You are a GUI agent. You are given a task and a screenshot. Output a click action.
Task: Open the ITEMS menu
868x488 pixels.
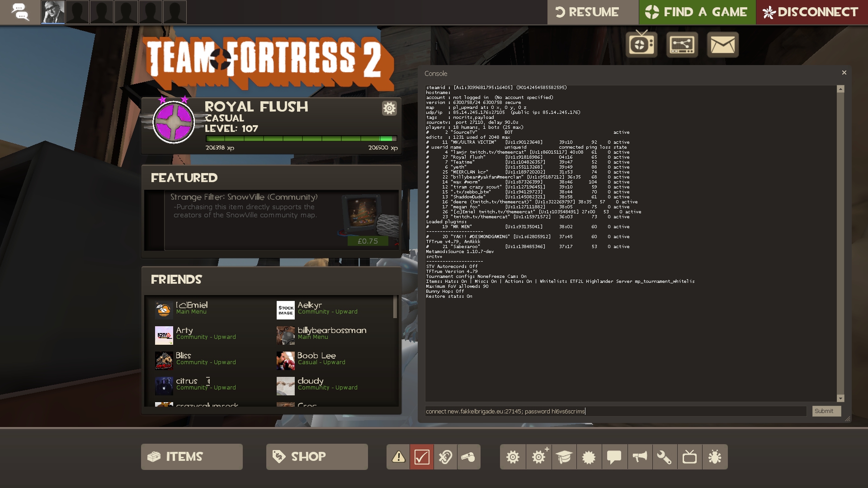coord(192,457)
